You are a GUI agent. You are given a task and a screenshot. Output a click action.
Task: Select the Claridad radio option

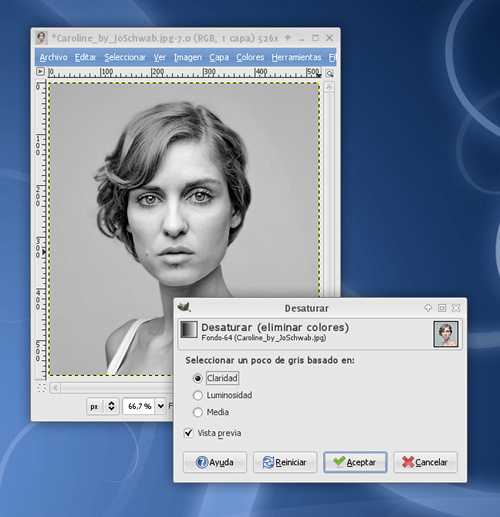pos(198,378)
